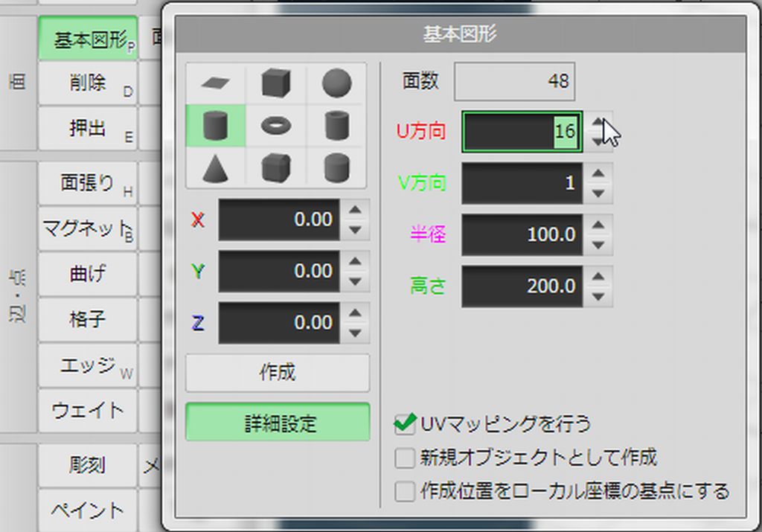Click the Y coordinate input field
The height and width of the screenshot is (532, 762).
[279, 271]
